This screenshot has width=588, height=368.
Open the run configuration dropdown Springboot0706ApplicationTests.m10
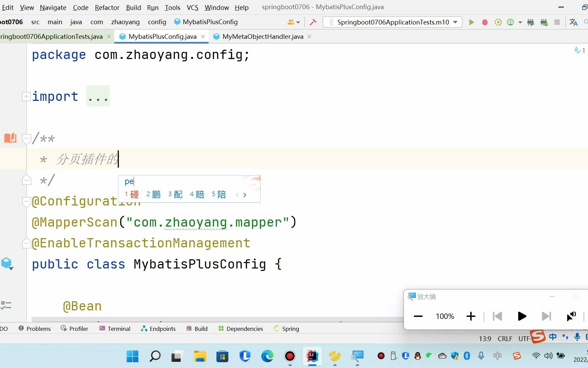tap(393, 22)
